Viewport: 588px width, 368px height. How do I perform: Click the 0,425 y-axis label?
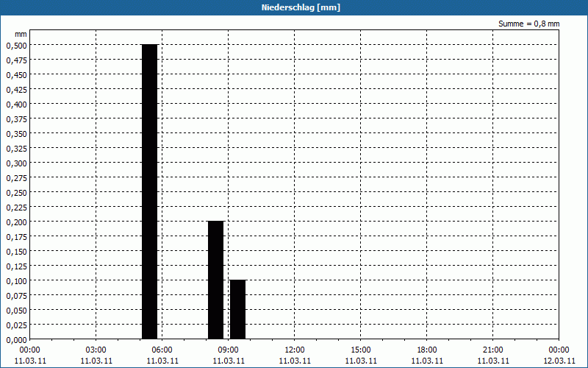pyautogui.click(x=16, y=90)
